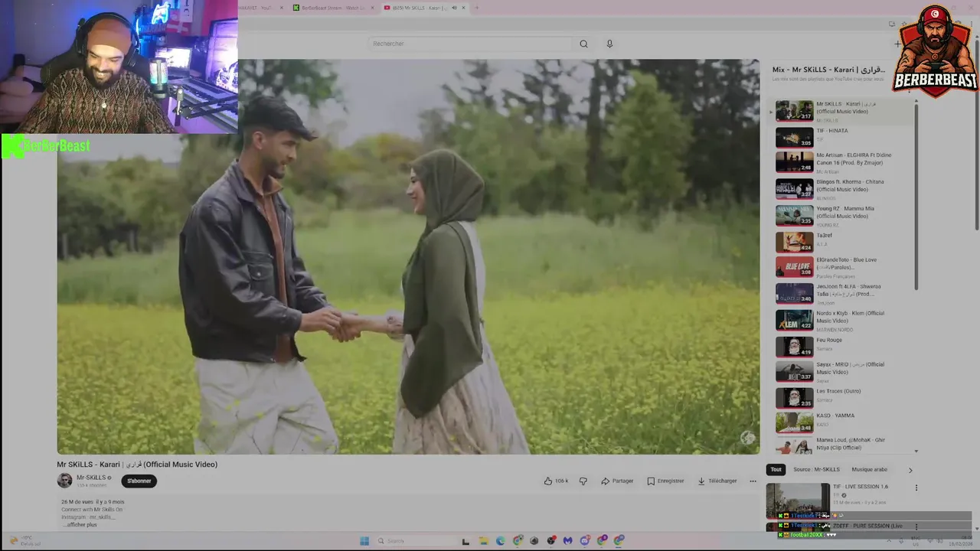980x551 pixels.
Task: Open the Mr-SKiLLS channel name link
Action: [91, 478]
